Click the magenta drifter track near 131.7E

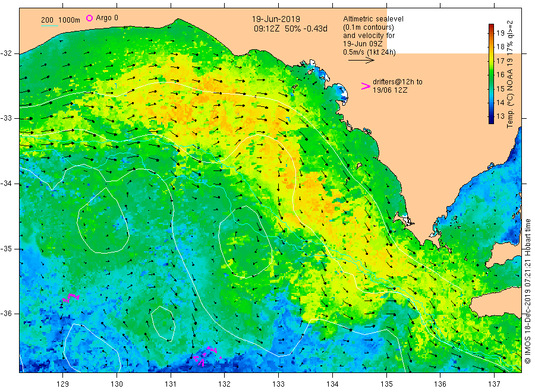pyautogui.click(x=207, y=356)
